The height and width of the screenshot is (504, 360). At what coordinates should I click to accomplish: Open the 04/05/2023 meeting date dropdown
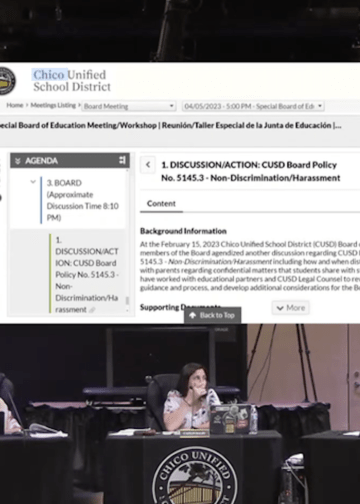[x=253, y=106]
